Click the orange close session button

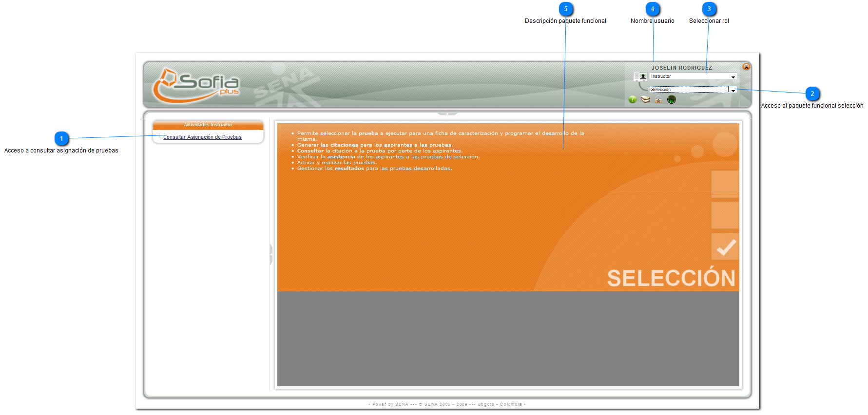[746, 67]
